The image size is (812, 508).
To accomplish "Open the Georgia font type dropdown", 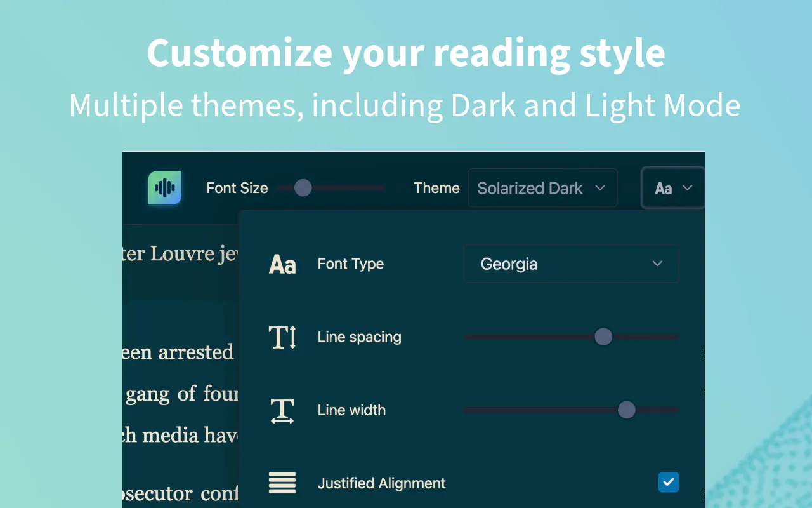I will 571,264.
